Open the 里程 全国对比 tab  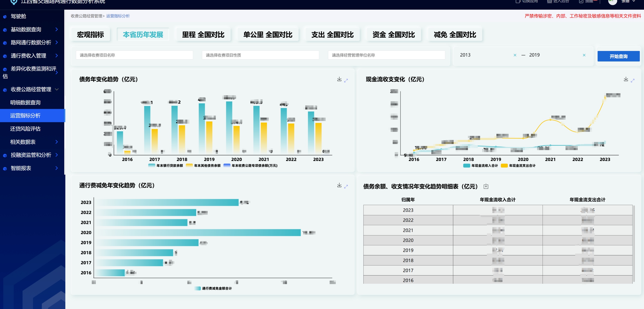pos(203,34)
